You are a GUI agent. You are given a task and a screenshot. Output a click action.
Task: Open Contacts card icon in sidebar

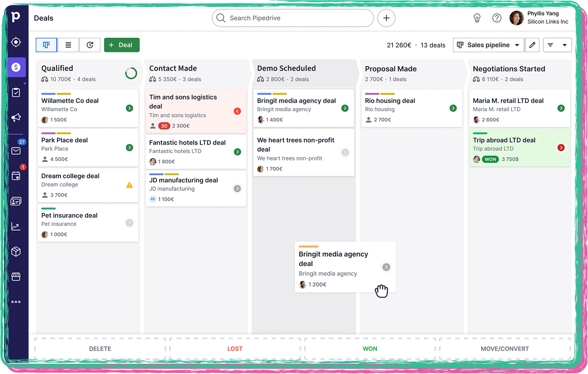pos(16,201)
